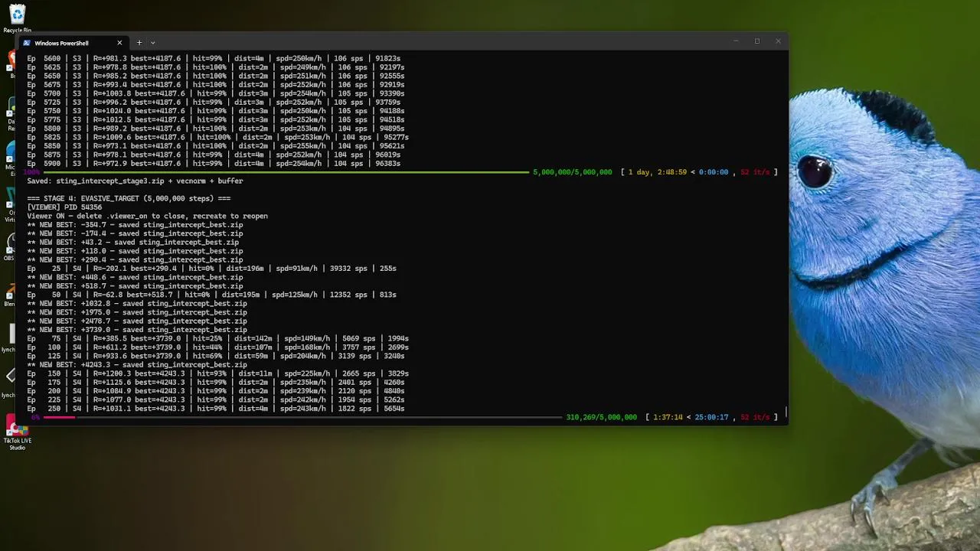The width and height of the screenshot is (980, 551).
Task: Maximize the PowerShell terminal window
Action: pos(757,41)
